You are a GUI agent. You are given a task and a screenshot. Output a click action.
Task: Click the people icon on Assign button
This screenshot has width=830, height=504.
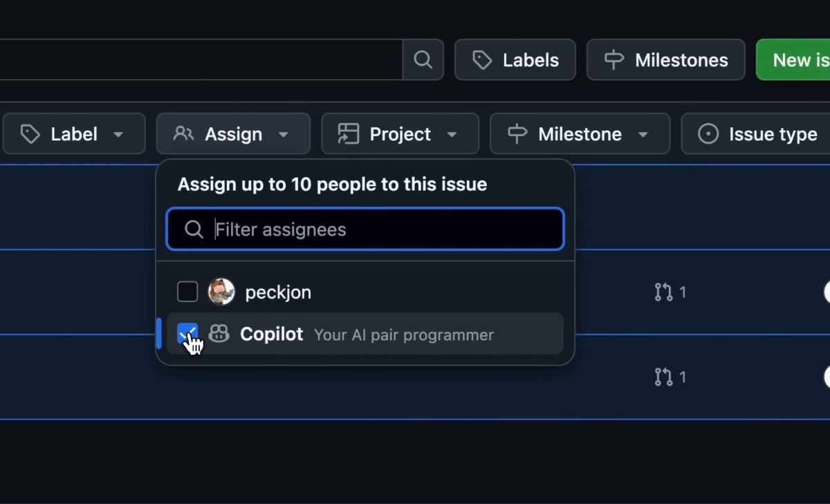183,133
